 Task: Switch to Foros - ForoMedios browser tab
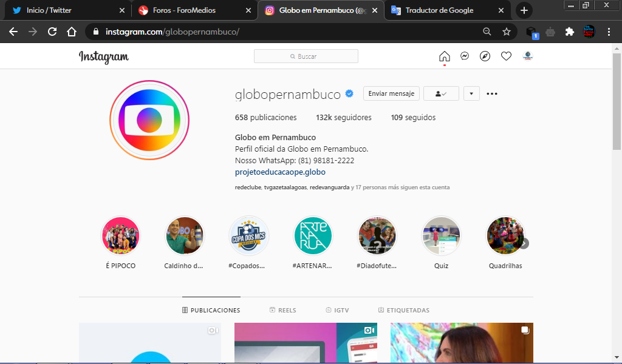click(x=194, y=10)
